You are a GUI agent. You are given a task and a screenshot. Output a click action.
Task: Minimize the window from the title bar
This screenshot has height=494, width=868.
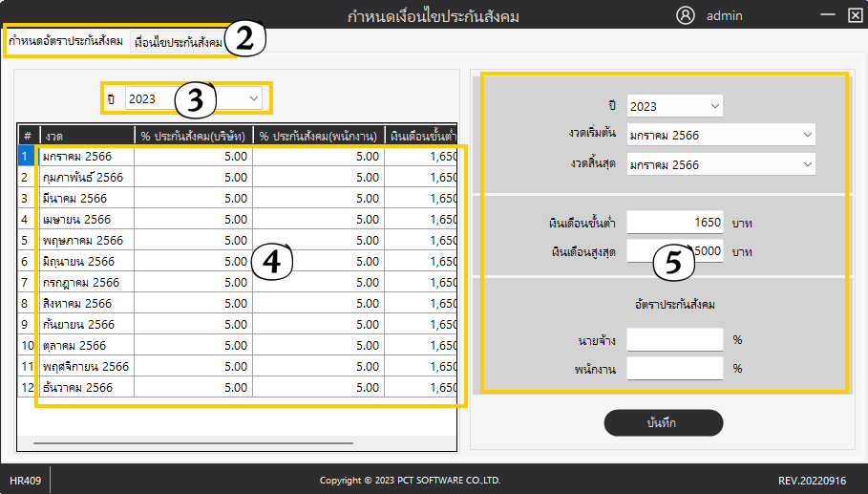point(825,15)
